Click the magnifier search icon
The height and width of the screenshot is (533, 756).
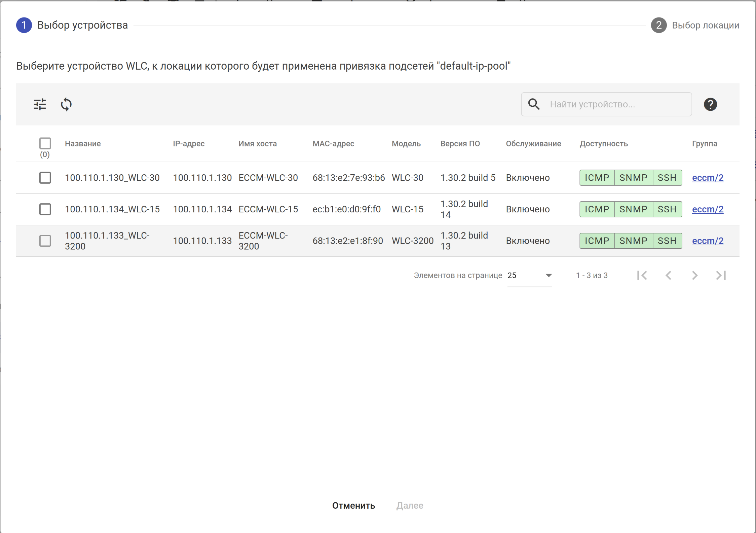[534, 104]
